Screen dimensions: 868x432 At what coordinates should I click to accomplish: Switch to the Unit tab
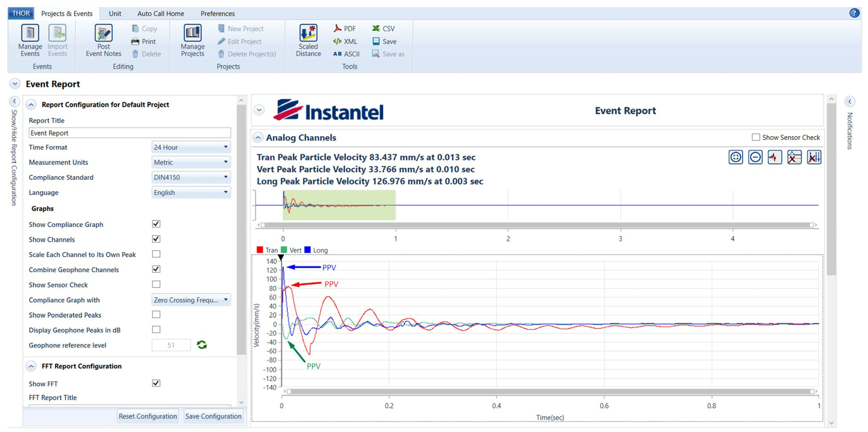click(x=115, y=14)
